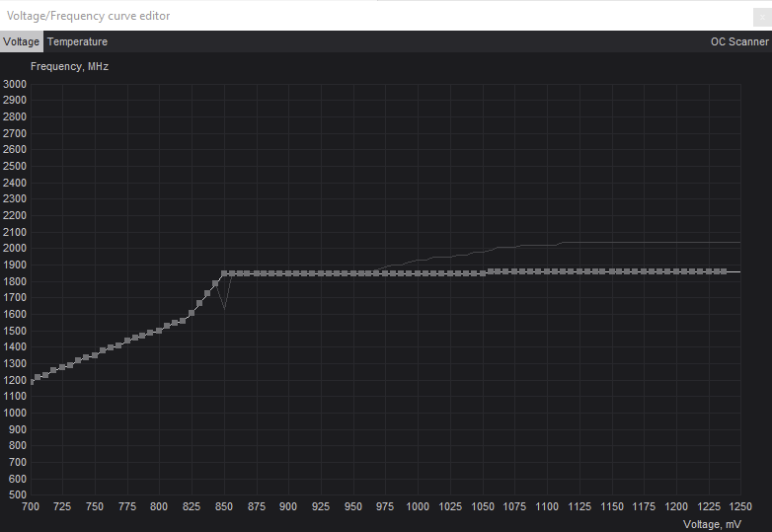Select the last rightmost curve point
This screenshot has height=532, width=772.
(x=724, y=271)
